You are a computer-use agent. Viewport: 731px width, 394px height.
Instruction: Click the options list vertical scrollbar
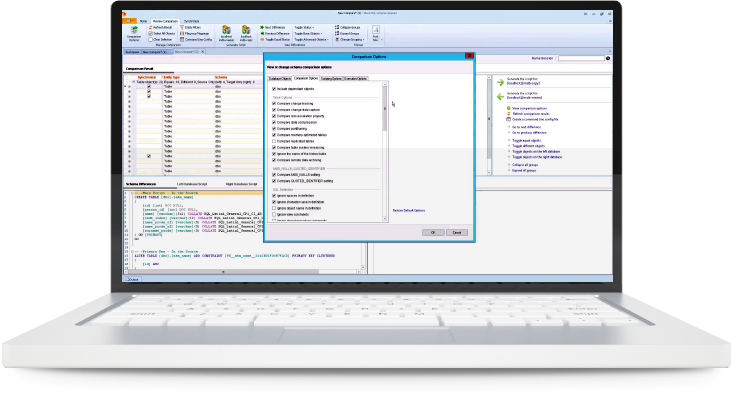tap(385, 152)
